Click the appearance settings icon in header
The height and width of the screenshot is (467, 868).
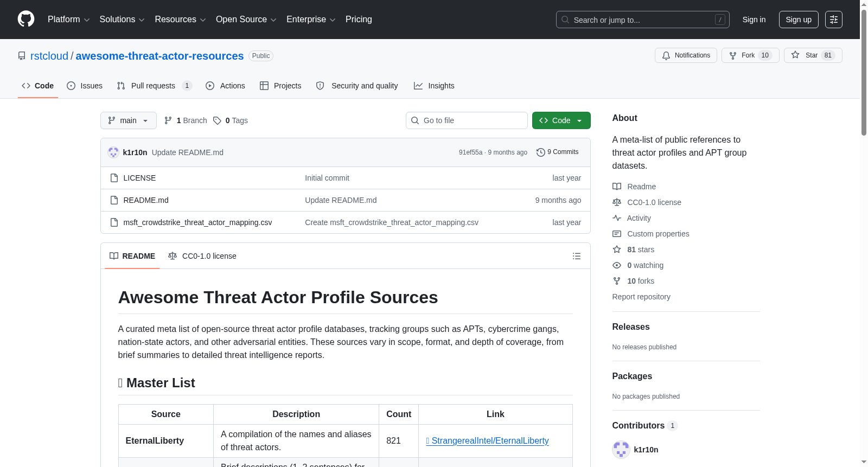pos(834,20)
